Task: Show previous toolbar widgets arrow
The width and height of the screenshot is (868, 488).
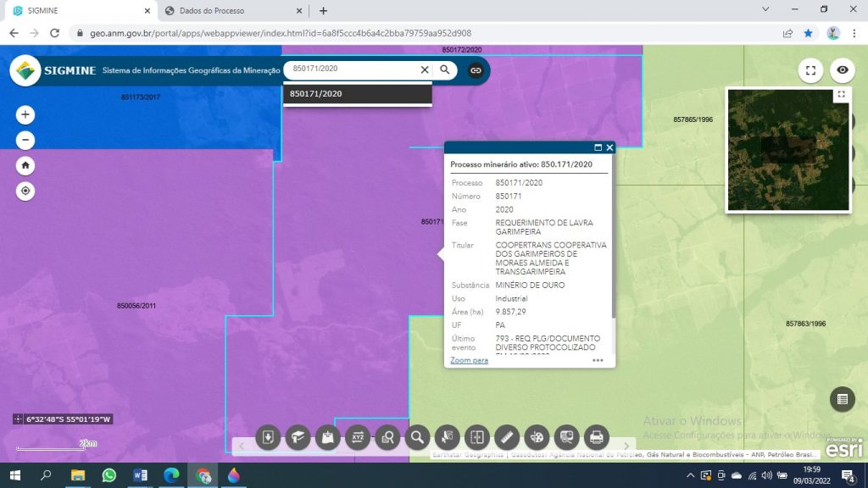Action: tap(242, 446)
